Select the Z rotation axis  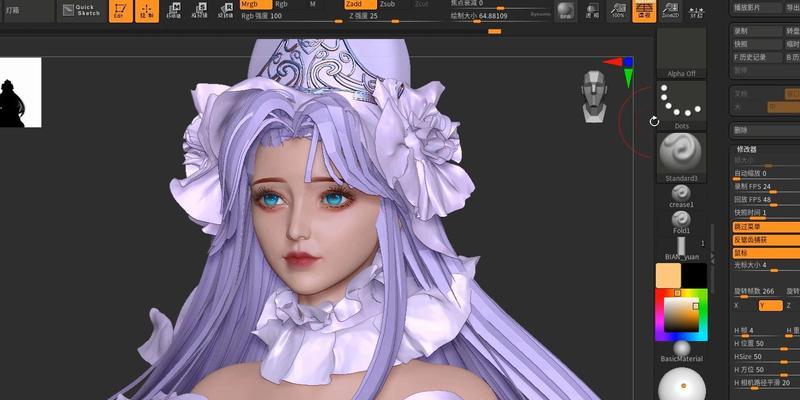pyautogui.click(x=792, y=306)
